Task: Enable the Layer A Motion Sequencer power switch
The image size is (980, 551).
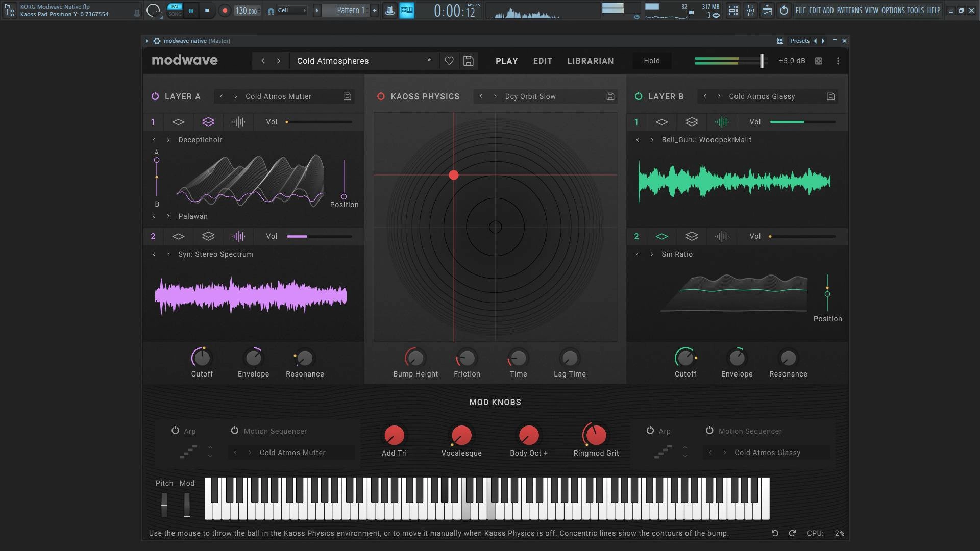Action: (234, 431)
